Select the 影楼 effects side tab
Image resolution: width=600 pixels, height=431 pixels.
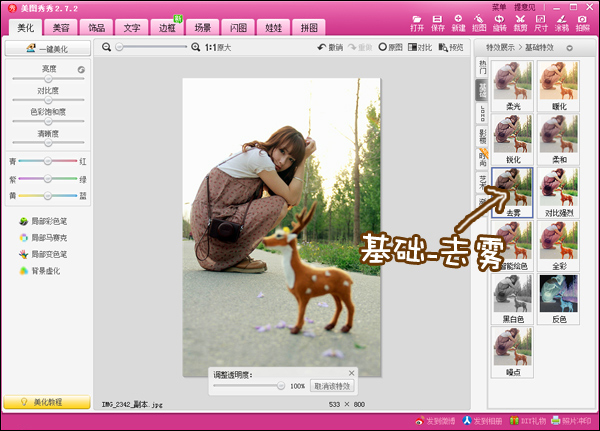click(x=483, y=136)
